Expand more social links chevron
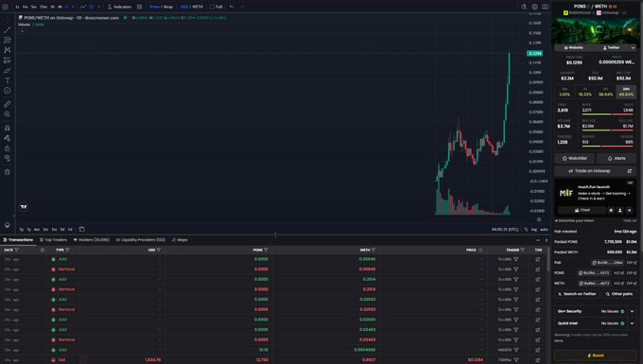Image resolution: width=643 pixels, height=364 pixels. tap(633, 48)
